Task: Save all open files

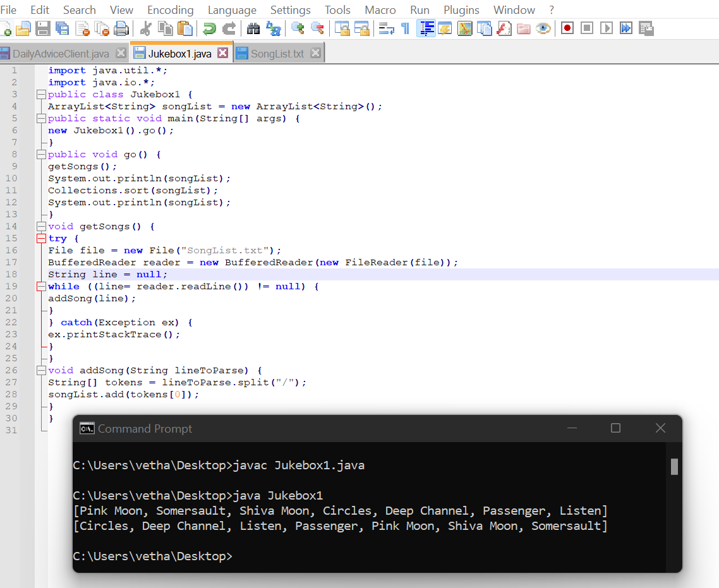Action: click(61, 28)
